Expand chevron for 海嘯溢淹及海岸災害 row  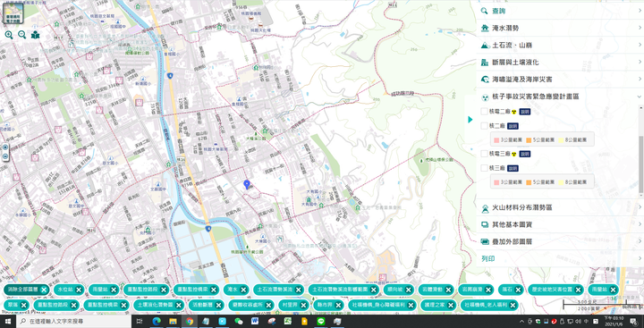click(640, 79)
